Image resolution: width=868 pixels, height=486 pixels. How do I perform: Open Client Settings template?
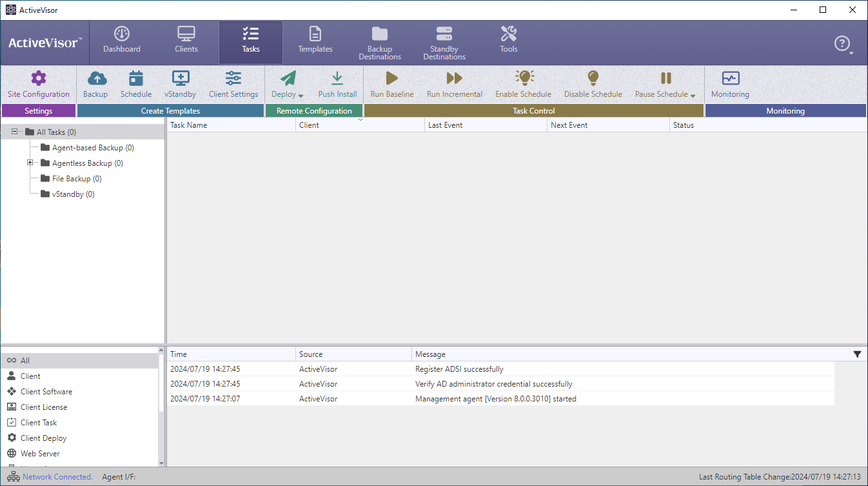tap(233, 85)
